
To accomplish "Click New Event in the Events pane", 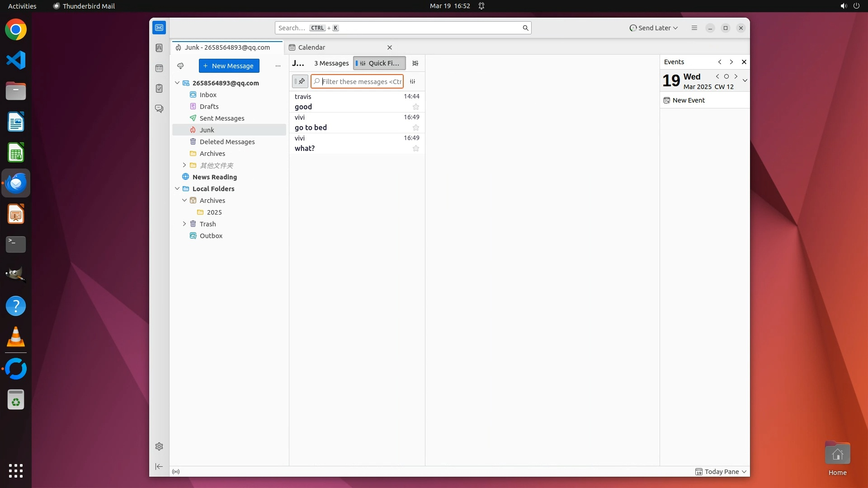I will coord(688,100).
